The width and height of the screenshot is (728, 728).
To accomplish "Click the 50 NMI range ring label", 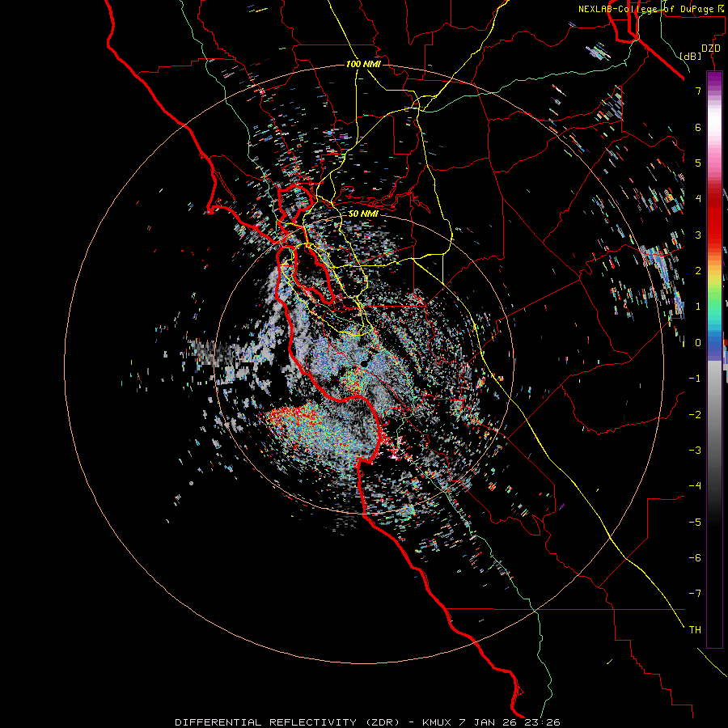I will tap(363, 214).
